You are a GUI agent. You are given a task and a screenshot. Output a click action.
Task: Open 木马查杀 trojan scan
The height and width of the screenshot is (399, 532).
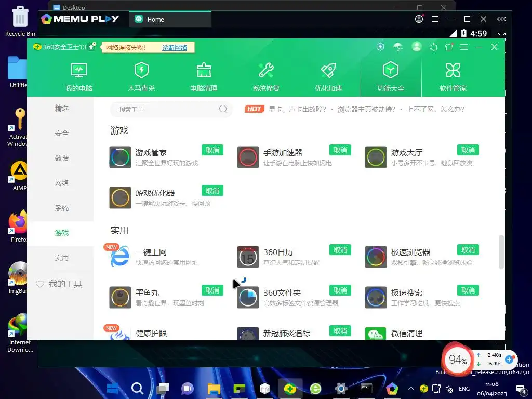click(141, 77)
